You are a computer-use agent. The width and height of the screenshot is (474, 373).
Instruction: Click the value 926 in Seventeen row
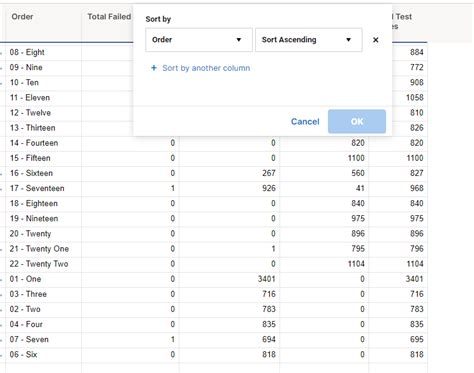(269, 188)
